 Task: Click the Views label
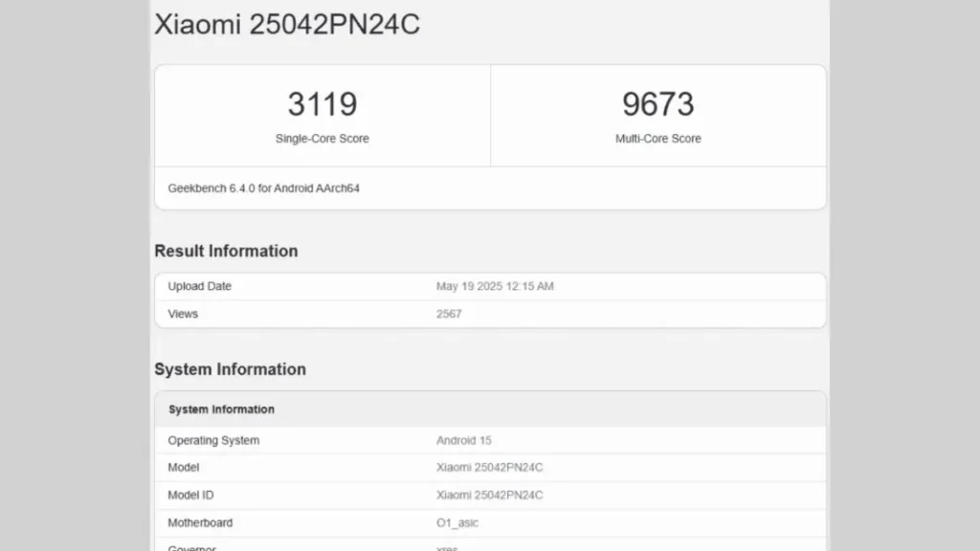coord(183,314)
